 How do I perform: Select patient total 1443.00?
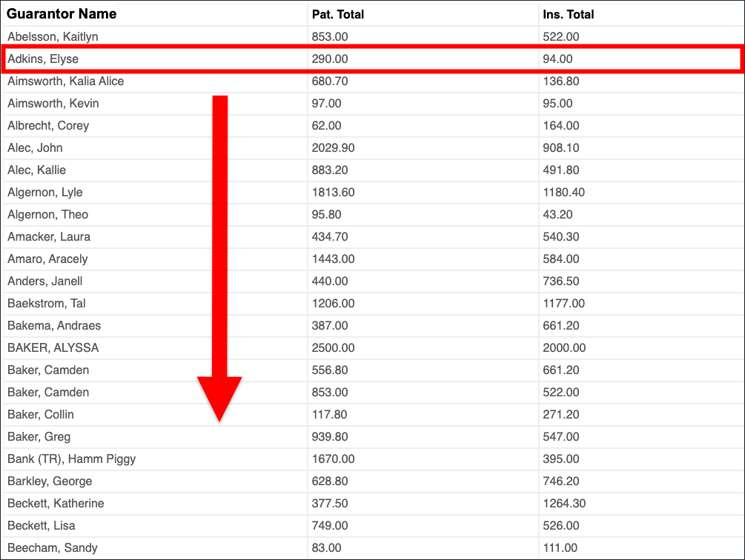pos(333,259)
